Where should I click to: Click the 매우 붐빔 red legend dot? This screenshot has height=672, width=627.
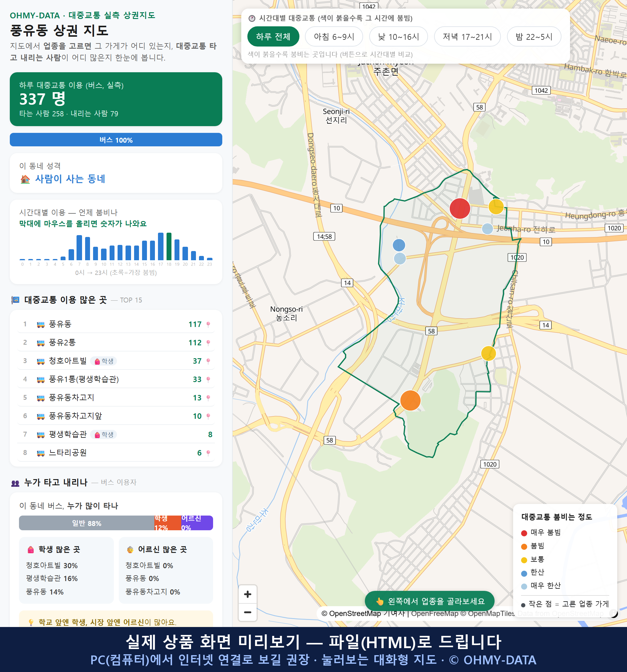(524, 533)
